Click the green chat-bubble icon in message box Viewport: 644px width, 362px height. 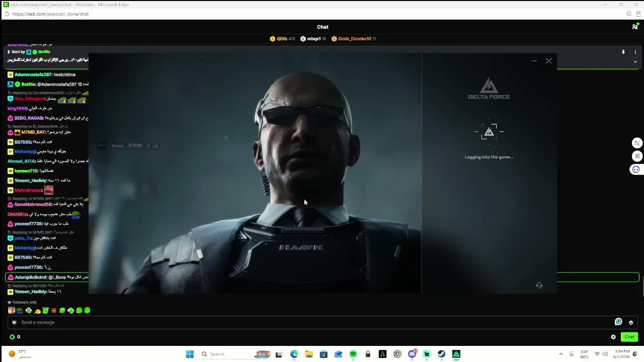(x=618, y=322)
